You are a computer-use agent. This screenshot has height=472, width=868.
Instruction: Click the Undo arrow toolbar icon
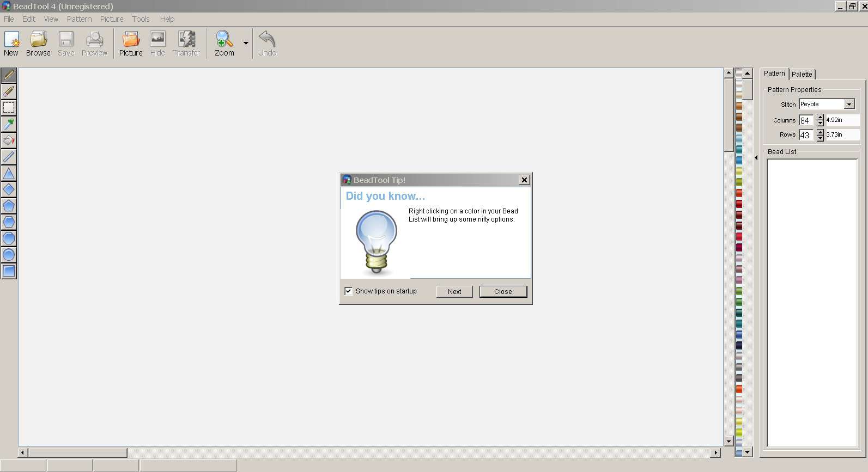click(267, 44)
